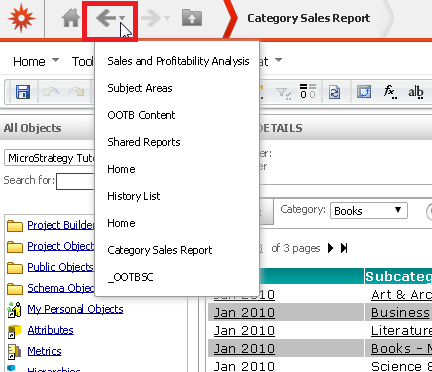
Task: Click the Redo toolbar icon
Action: click(x=76, y=92)
